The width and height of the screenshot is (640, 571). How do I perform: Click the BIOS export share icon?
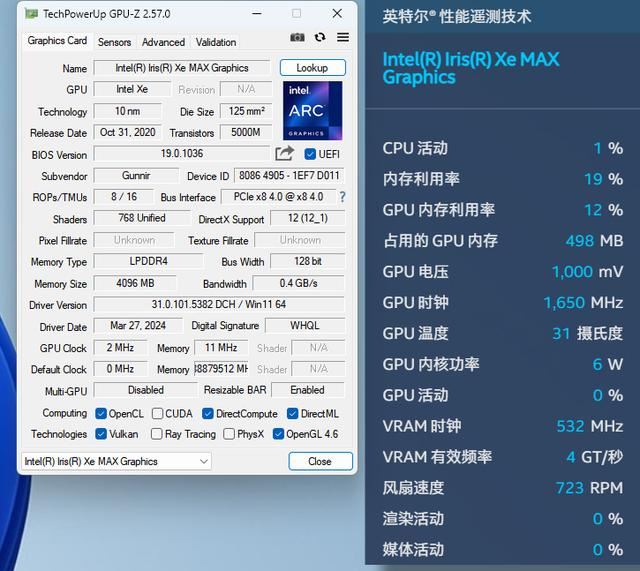point(284,153)
